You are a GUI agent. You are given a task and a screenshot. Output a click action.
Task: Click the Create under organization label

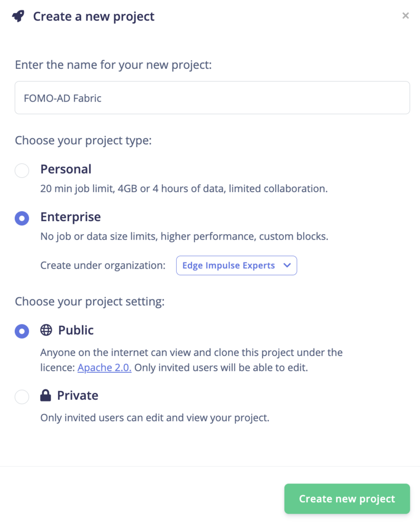(103, 266)
